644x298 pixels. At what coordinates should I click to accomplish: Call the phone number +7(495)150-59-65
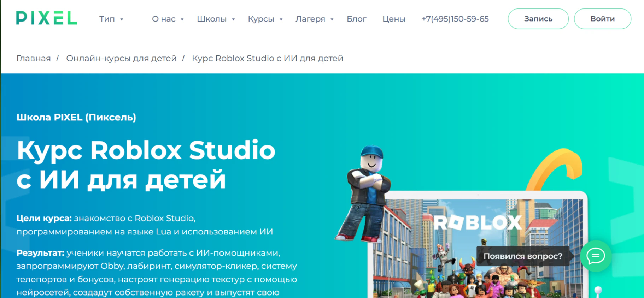455,19
